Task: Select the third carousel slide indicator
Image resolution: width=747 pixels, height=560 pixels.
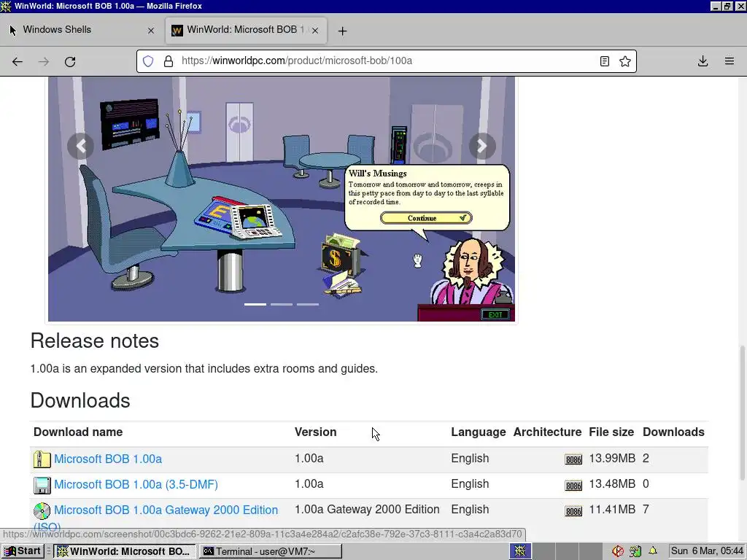Action: click(308, 304)
